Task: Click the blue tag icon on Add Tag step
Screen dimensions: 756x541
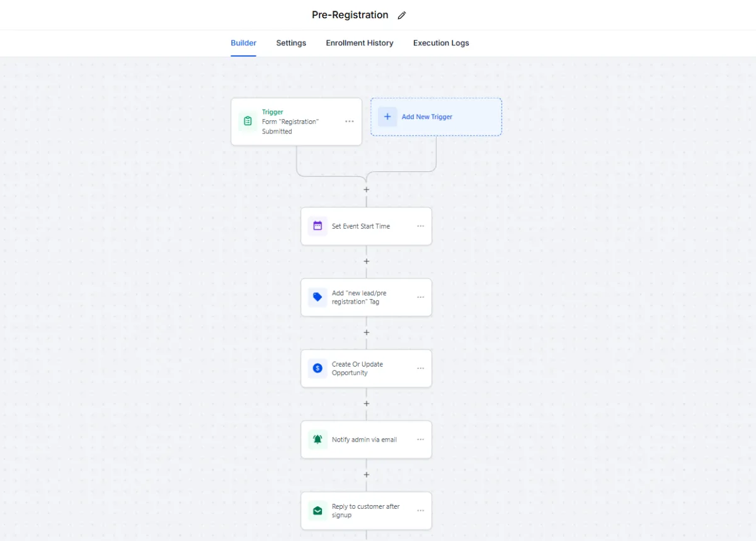Action: point(318,297)
